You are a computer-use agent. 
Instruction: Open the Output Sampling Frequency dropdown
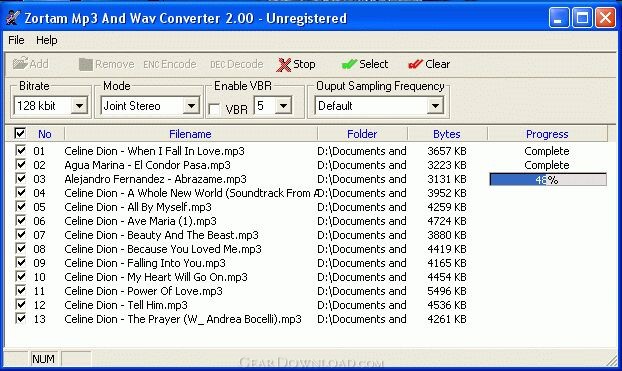(435, 106)
